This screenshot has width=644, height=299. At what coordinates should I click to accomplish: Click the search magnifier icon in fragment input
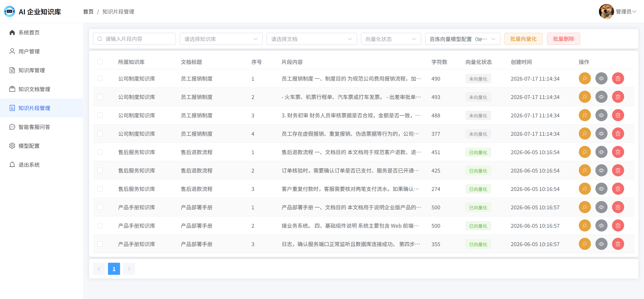tap(100, 39)
